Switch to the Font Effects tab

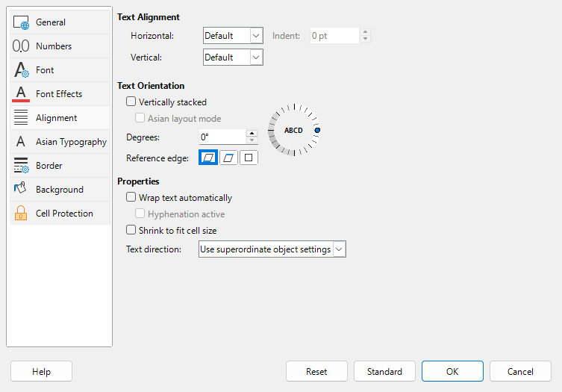pyautogui.click(x=60, y=94)
